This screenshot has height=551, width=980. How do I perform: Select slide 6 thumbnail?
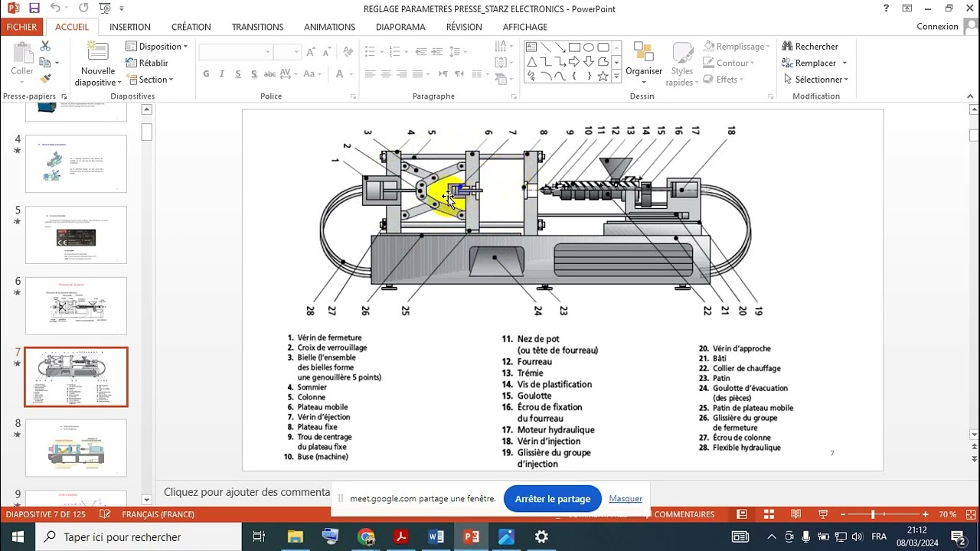76,306
